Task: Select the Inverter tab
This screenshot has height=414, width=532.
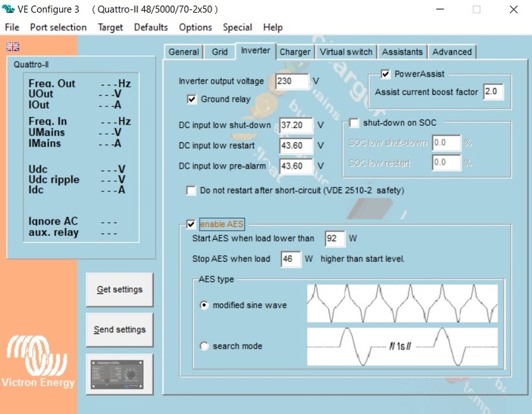Action: click(255, 51)
